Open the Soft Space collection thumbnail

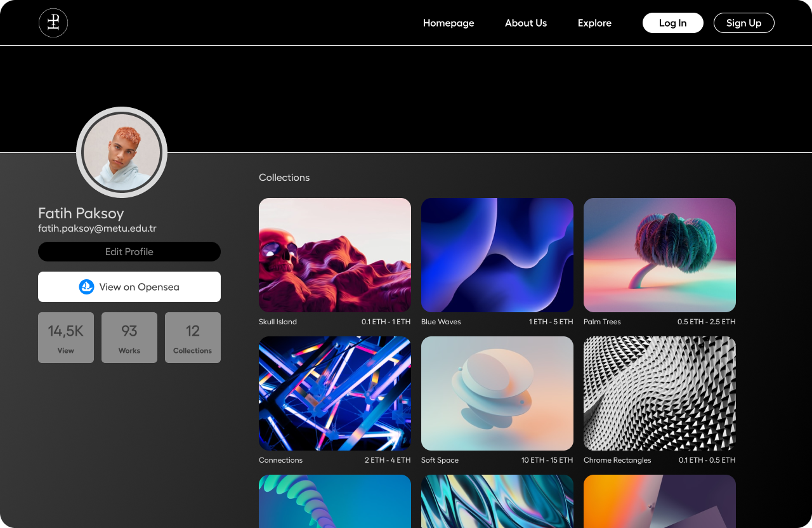(x=497, y=393)
